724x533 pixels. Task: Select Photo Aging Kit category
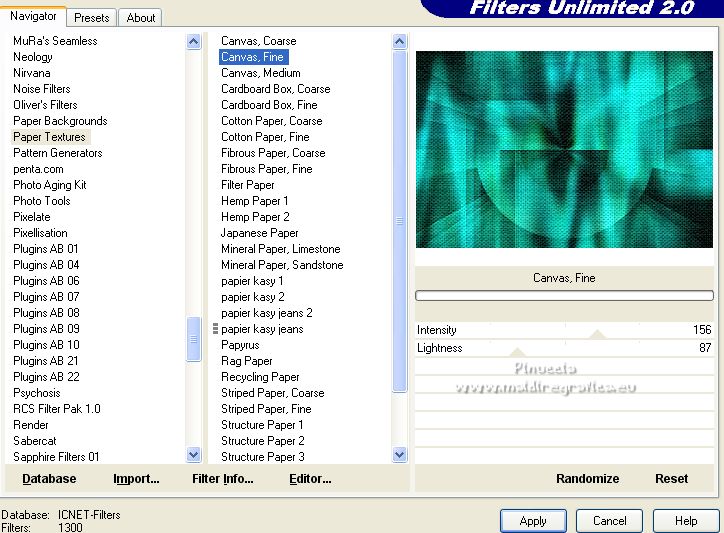[50, 185]
